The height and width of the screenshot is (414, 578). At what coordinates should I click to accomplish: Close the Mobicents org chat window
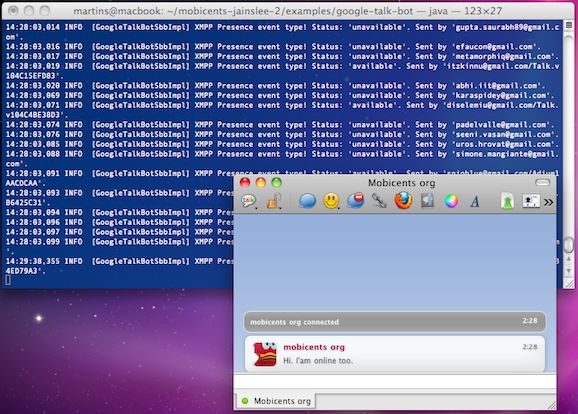245,182
